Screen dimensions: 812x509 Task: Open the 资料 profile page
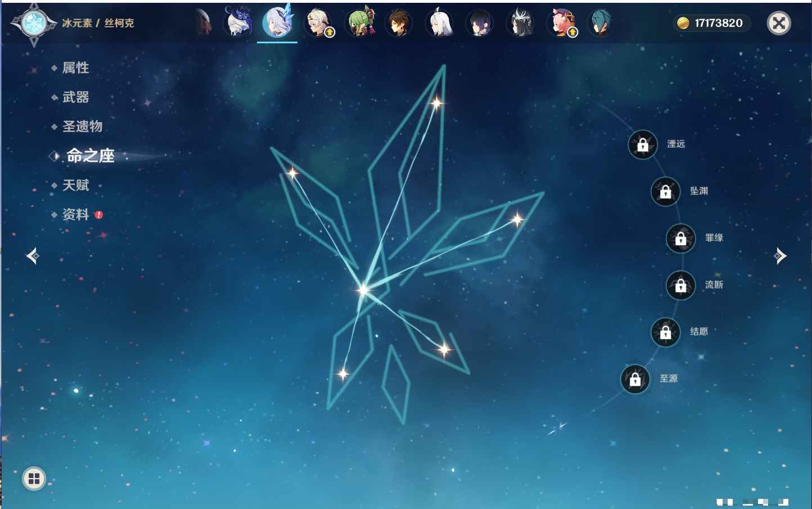coord(75,214)
